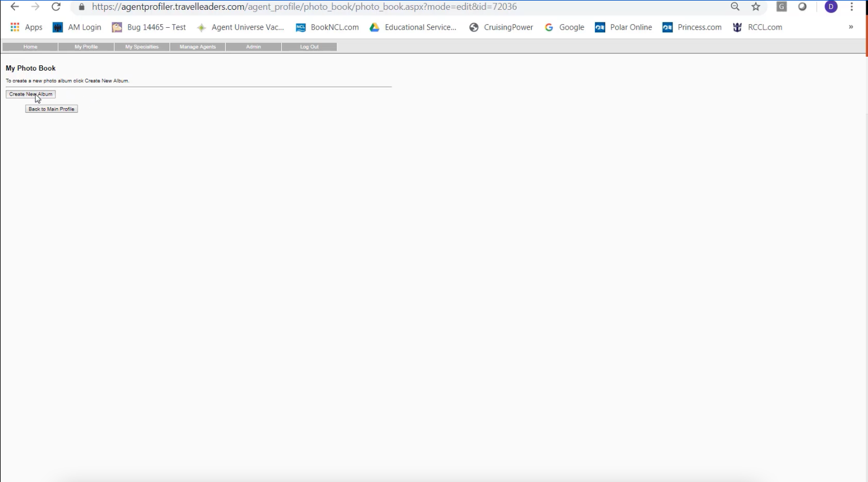Open the zoom magnifier icon in address bar
Image resolution: width=868 pixels, height=482 pixels.
coord(735,7)
